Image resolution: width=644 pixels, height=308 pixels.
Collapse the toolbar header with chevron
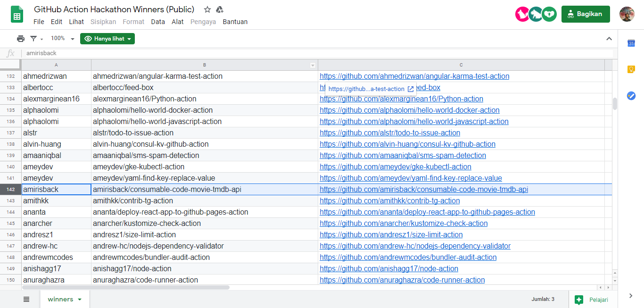[609, 39]
